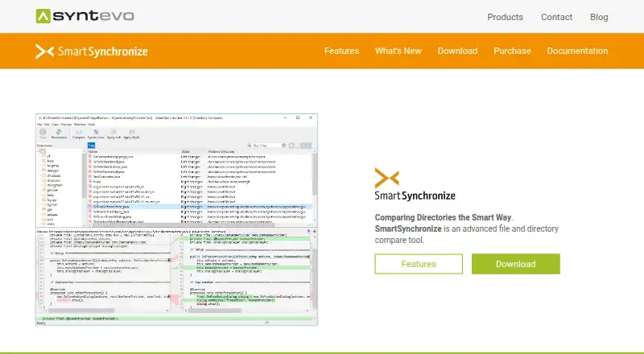Open the SmartSynchronize logo in orange bar
Viewport: 644px width, 354px height.
point(92,51)
